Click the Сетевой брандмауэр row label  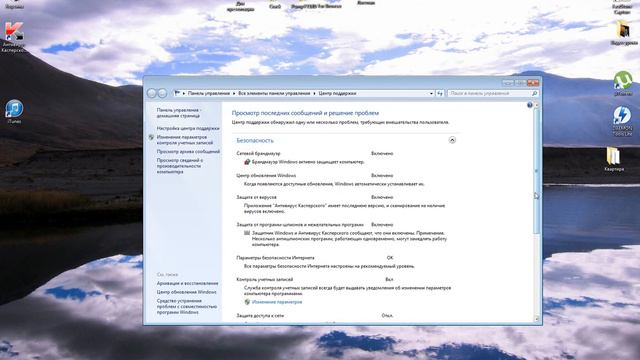click(258, 153)
